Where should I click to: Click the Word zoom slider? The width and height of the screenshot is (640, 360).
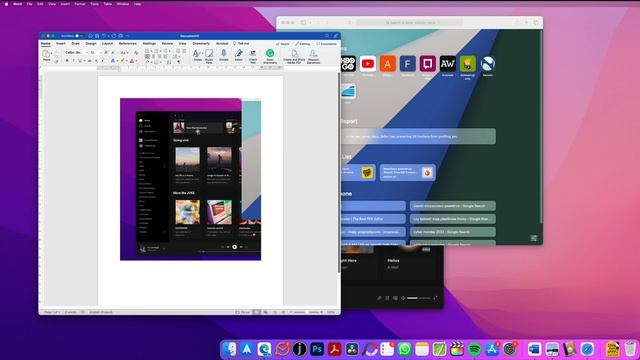tap(308, 312)
